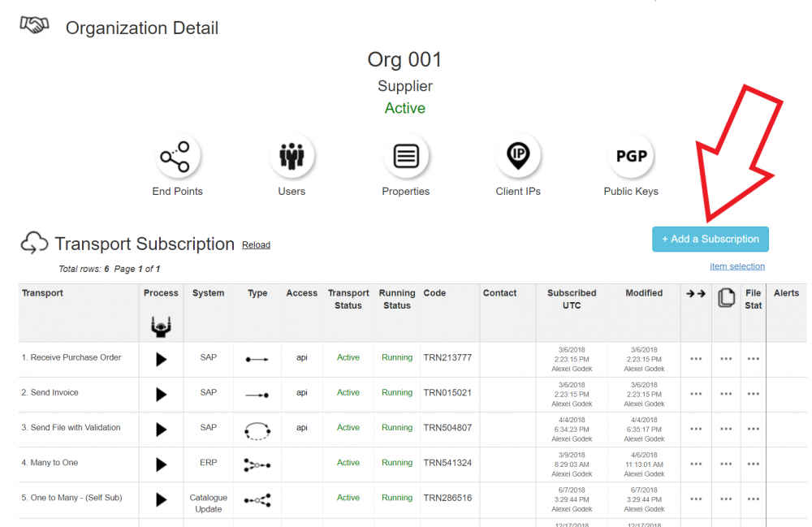Expand arrows column menu for Many to One
Screen dimensions: 812x527
696,464
